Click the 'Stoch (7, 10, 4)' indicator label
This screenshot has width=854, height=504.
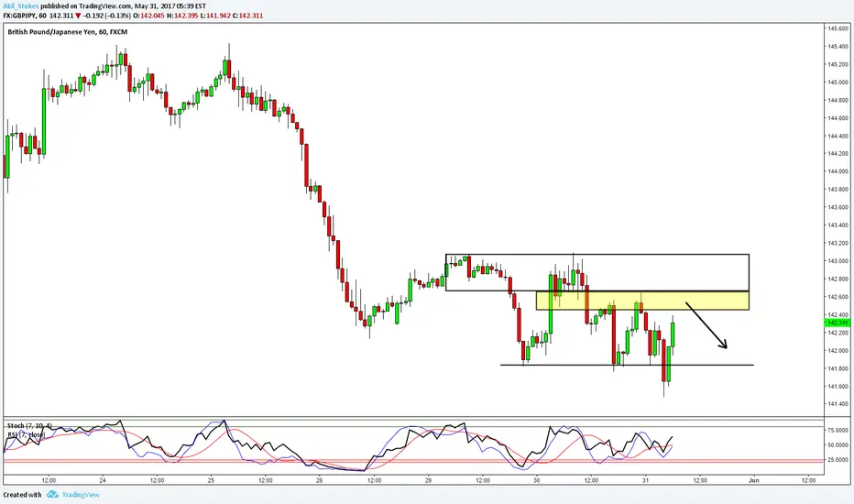click(x=30, y=425)
